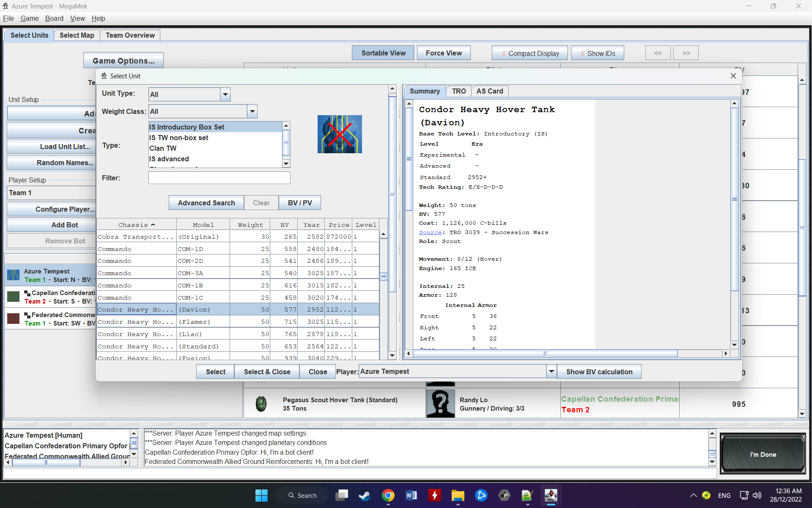Click the unit image preview with red X
Image resolution: width=812 pixels, height=508 pixels.
point(340,134)
